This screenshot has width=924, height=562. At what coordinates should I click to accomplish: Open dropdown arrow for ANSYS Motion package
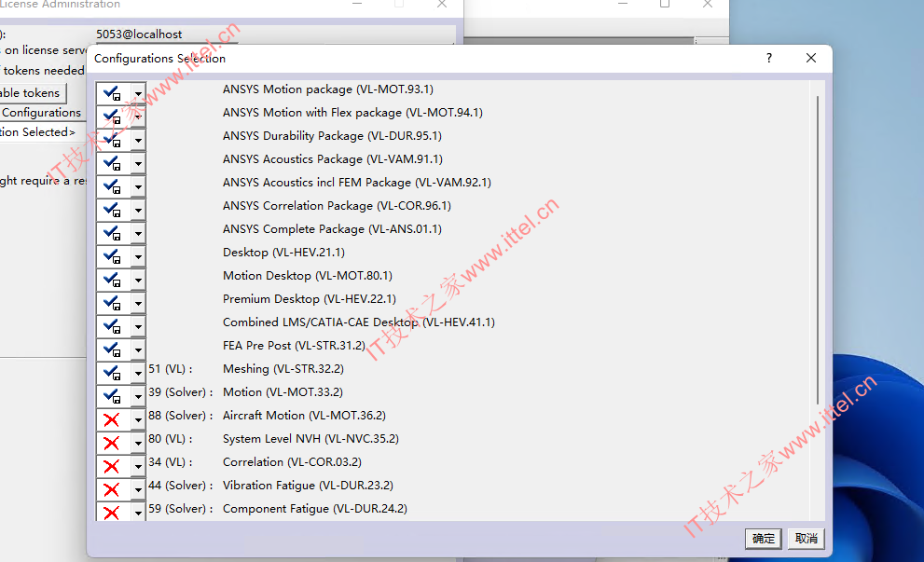tap(138, 93)
